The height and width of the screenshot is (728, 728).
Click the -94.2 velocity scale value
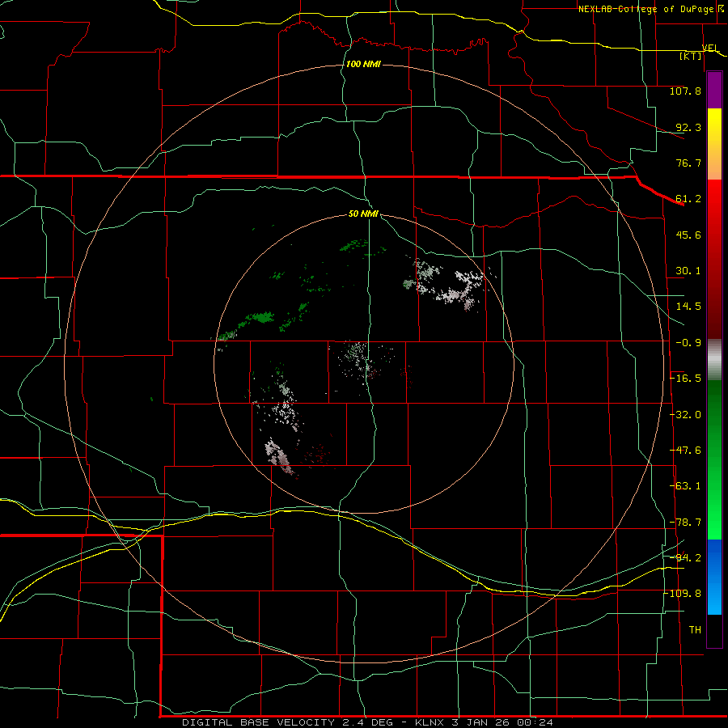pyautogui.click(x=685, y=558)
